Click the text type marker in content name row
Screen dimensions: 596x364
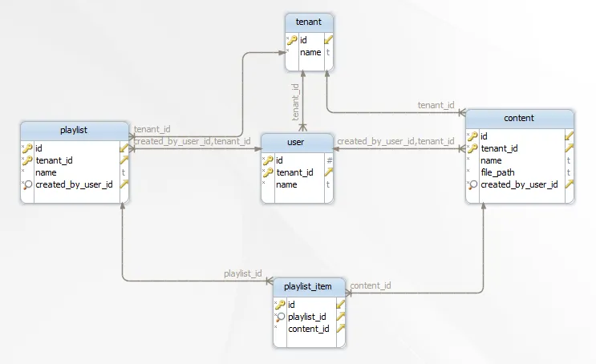click(x=569, y=160)
